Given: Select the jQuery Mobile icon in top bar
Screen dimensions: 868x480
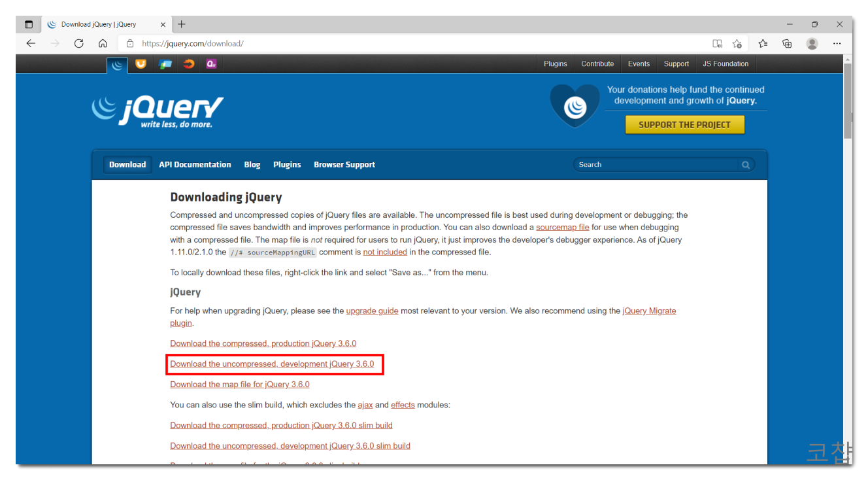Looking at the screenshot, I should pyautogui.click(x=165, y=64).
